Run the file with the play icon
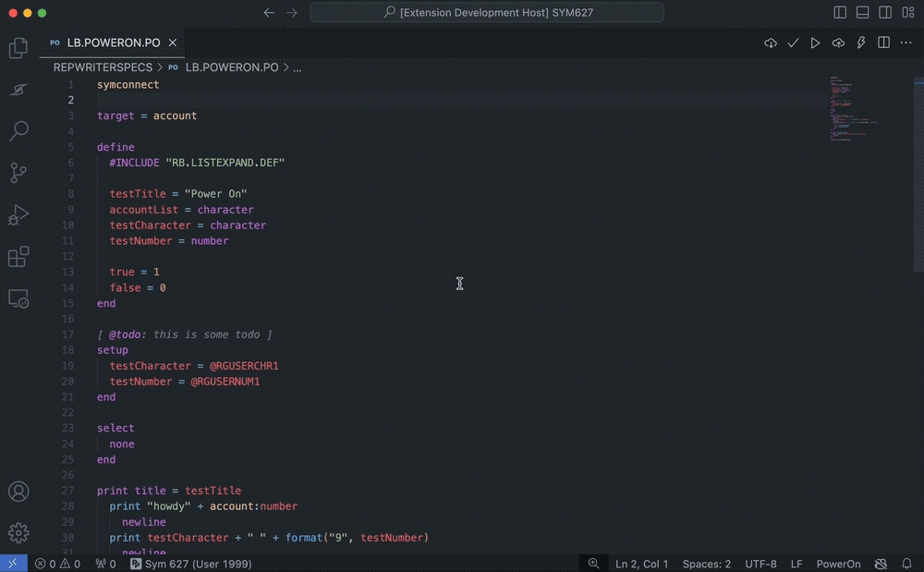This screenshot has width=924, height=572. coord(815,43)
